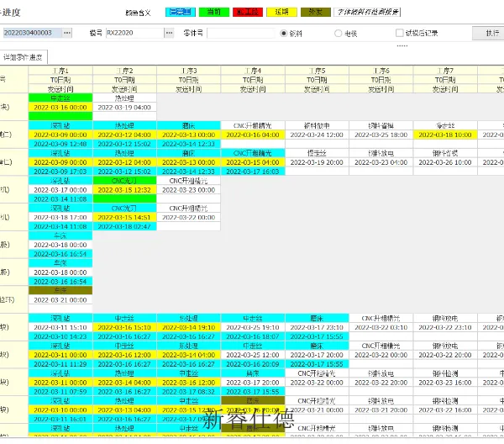Click the red legend swatch
Screen dimensions: 504x444
click(x=248, y=13)
